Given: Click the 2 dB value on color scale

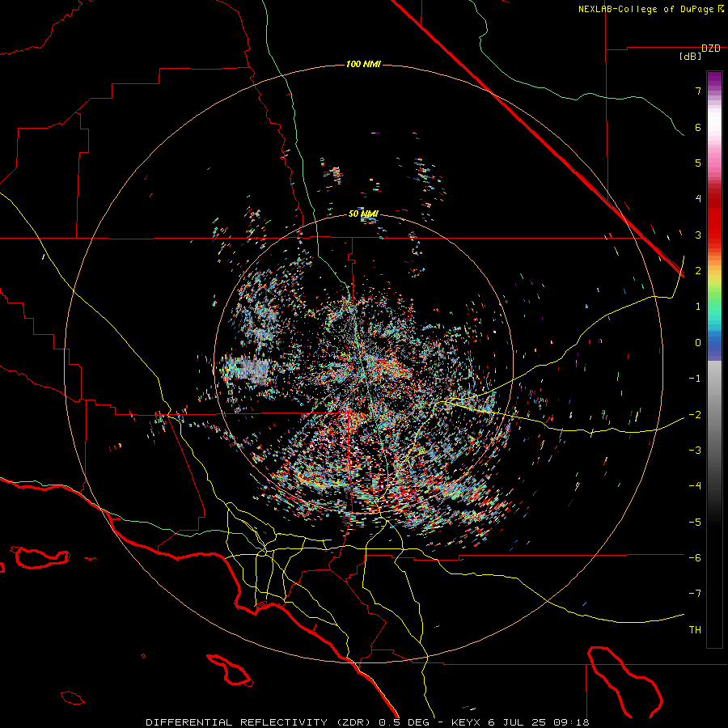Looking at the screenshot, I should [x=698, y=271].
